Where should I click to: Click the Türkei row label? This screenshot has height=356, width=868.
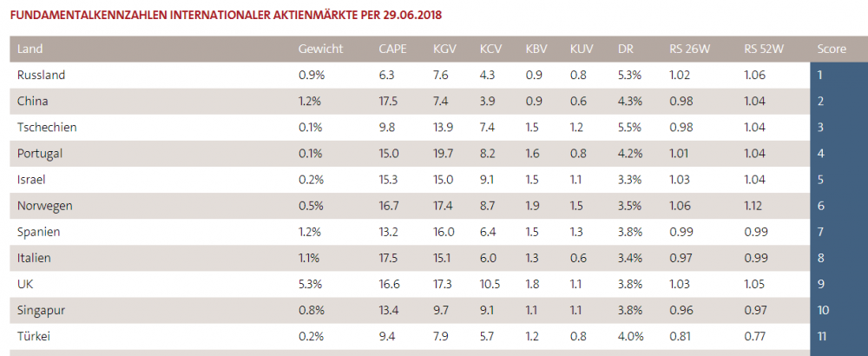36,336
